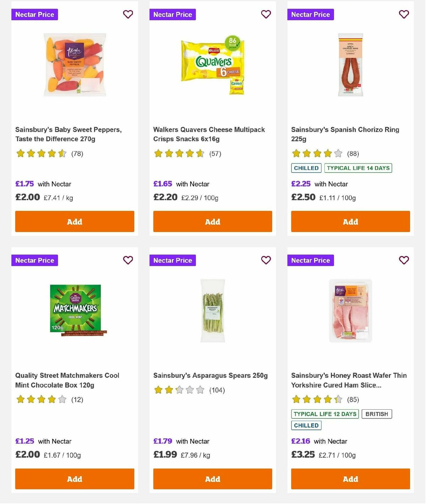Click the heart icon on Walkers Quavers
426x504 pixels.
pos(266,14)
